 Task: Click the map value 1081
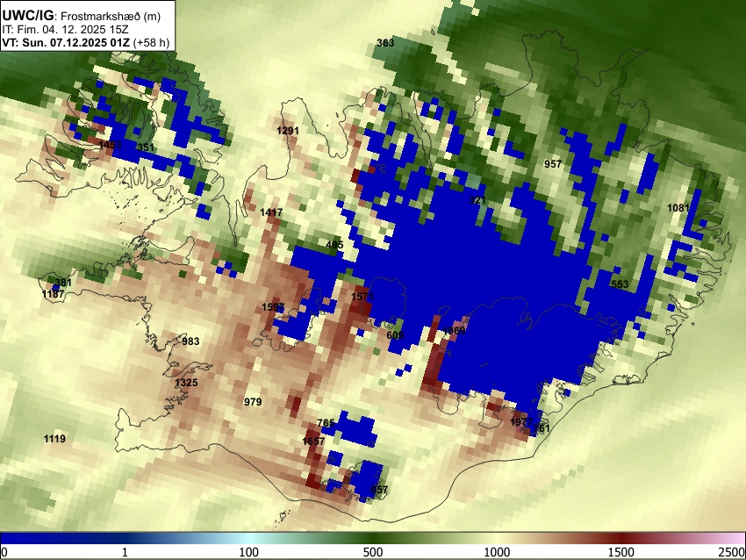tap(678, 208)
